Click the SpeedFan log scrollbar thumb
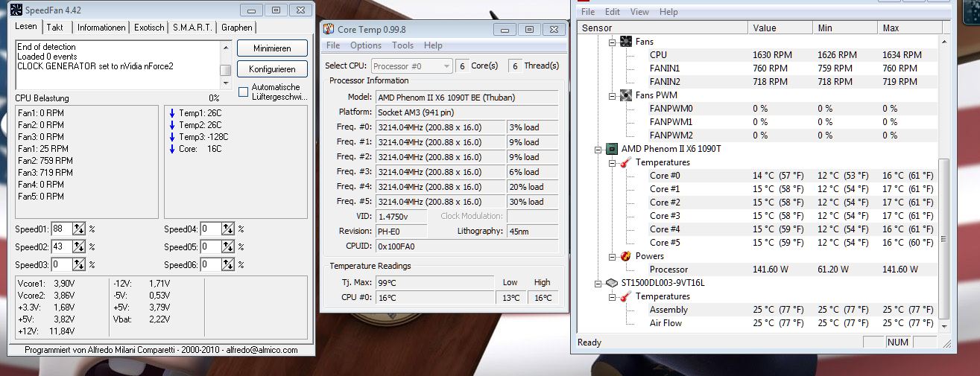This screenshot has height=376, width=980. pos(225,70)
